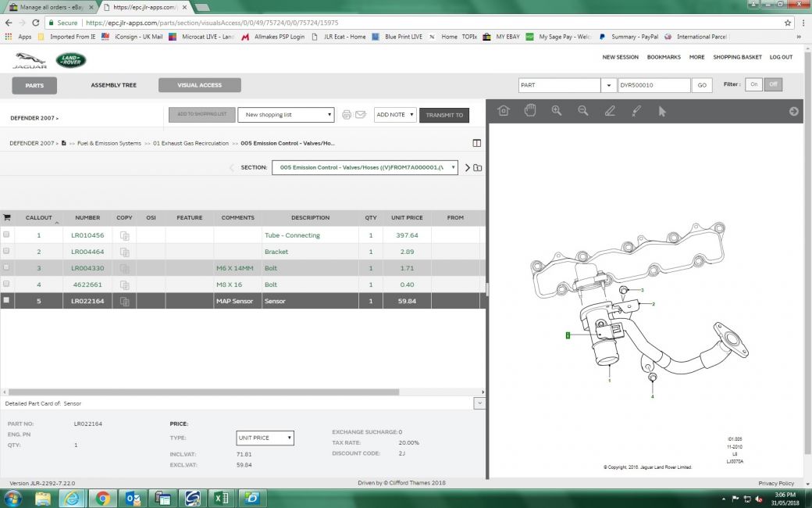Select the brush erase annotation tool
This screenshot has height=508, width=812.
click(x=636, y=110)
